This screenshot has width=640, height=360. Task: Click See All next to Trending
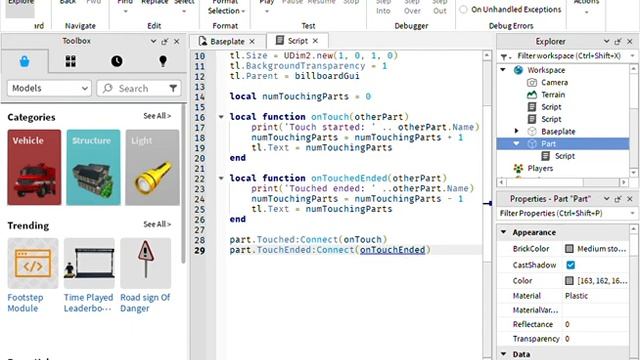coord(157,224)
